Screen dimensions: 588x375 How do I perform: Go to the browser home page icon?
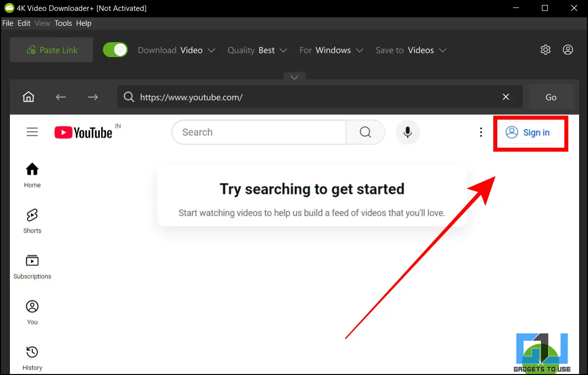point(28,97)
